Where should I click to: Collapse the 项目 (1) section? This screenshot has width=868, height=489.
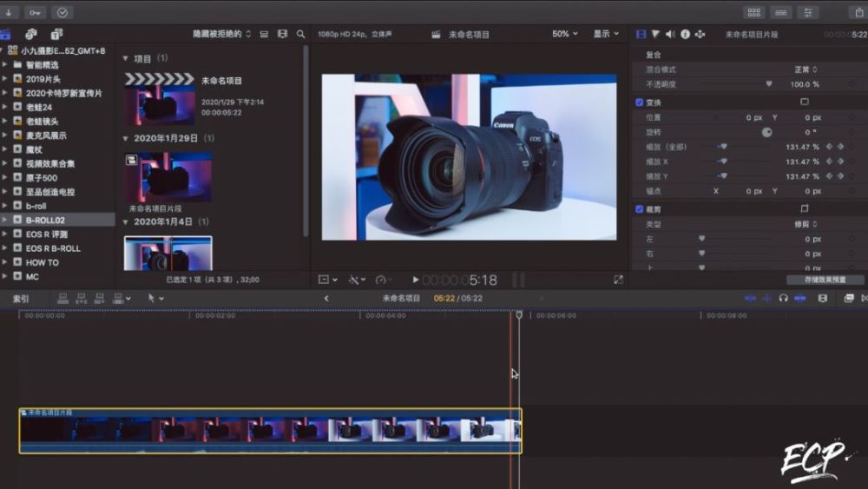coord(125,58)
